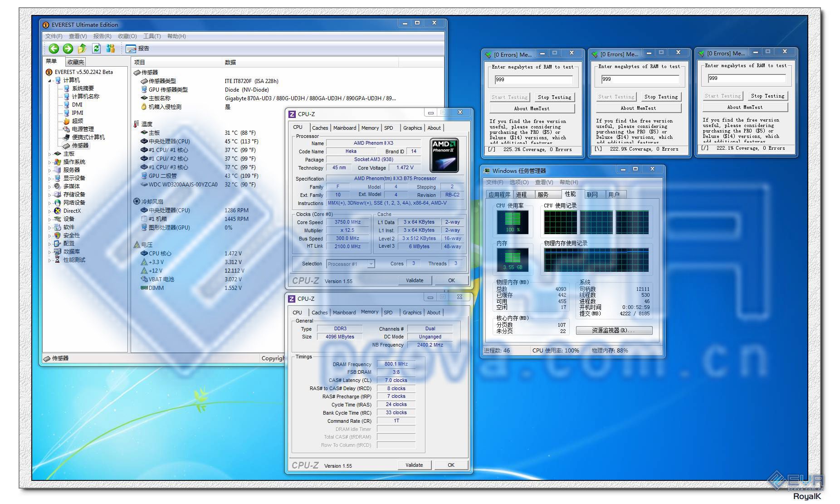Image resolution: width=840 pixels, height=504 pixels.
Task: Click OK in lower CPU-Z window
Action: tap(451, 465)
